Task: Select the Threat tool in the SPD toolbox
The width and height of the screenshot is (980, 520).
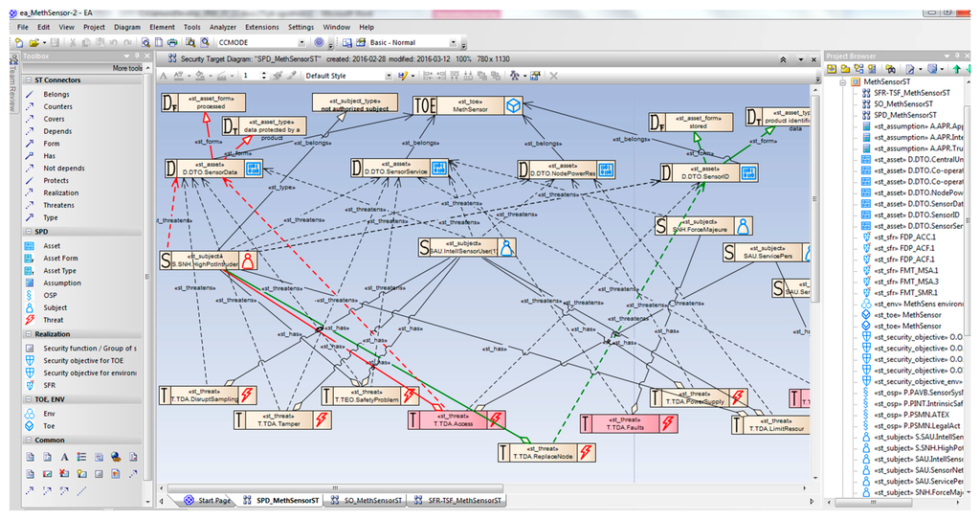Action: (x=53, y=320)
